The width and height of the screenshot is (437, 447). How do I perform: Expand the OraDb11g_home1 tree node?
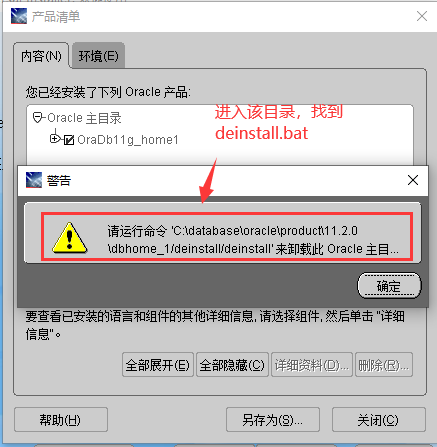[54, 138]
